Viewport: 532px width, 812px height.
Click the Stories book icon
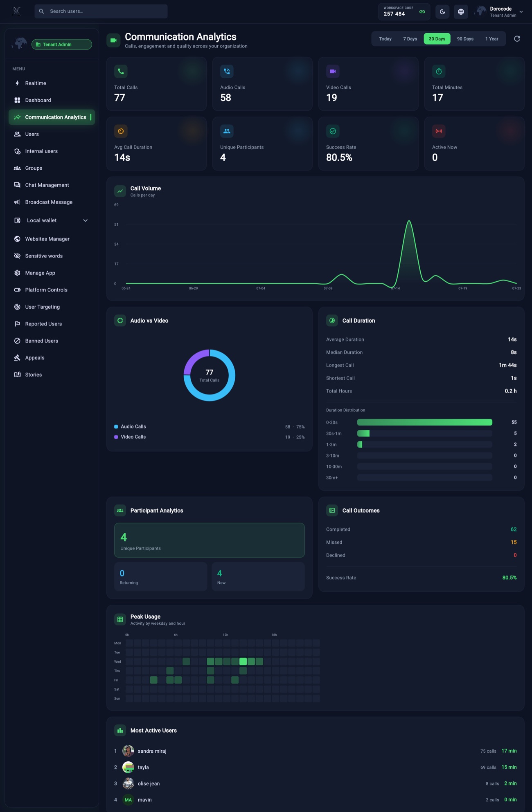click(x=17, y=375)
